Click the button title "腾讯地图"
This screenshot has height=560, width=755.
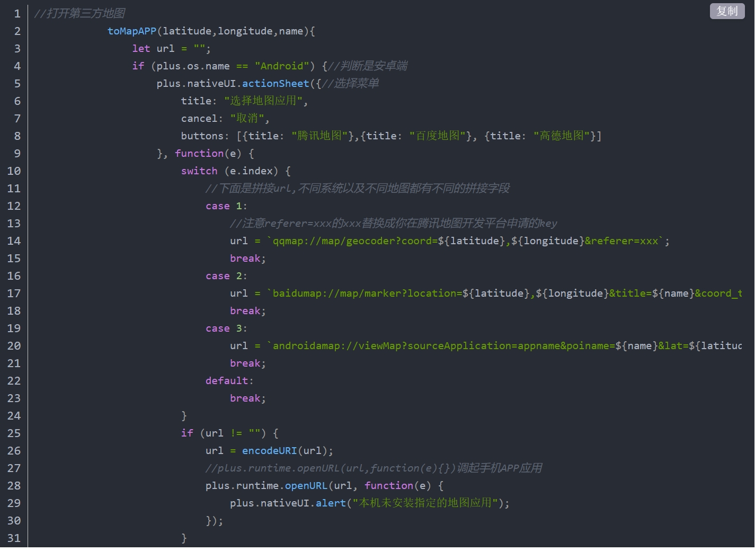319,136
